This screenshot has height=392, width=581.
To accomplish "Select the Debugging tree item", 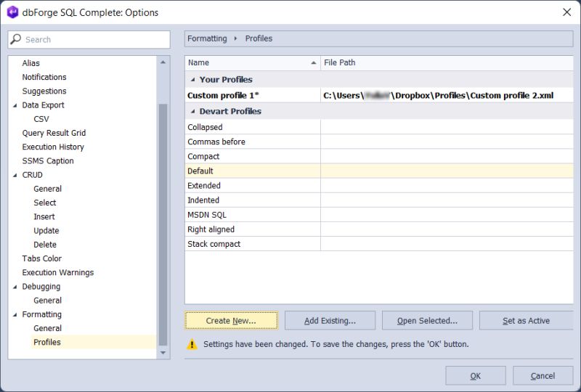I will 41,287.
